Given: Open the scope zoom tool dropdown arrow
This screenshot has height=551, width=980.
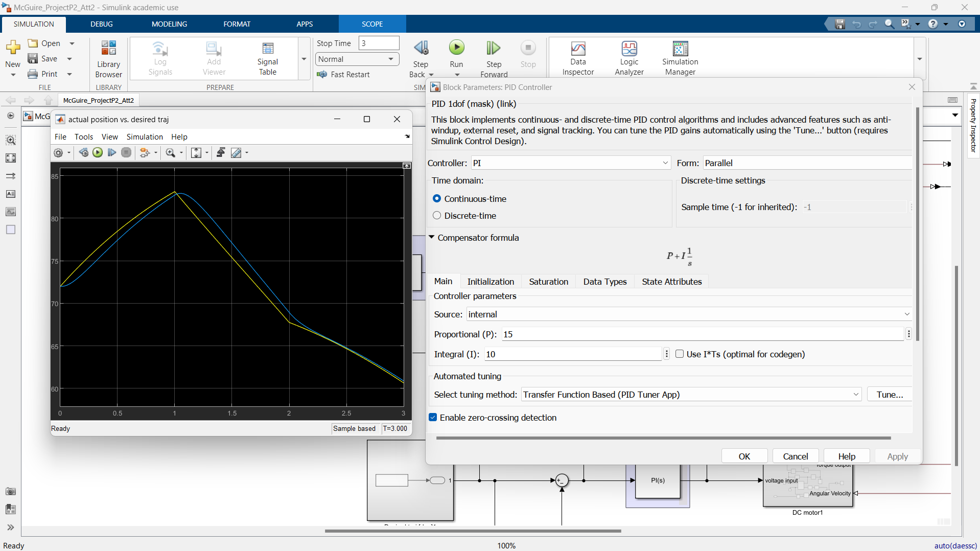Looking at the screenshot, I should (181, 152).
